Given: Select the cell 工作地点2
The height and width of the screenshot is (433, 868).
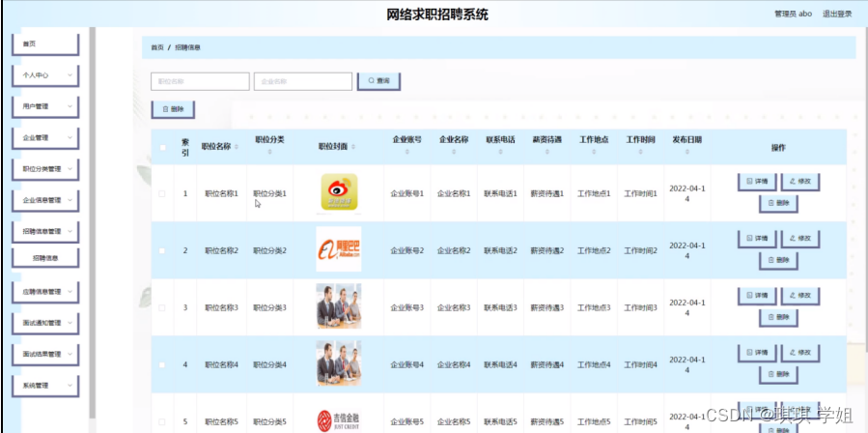Looking at the screenshot, I should click(x=594, y=250).
